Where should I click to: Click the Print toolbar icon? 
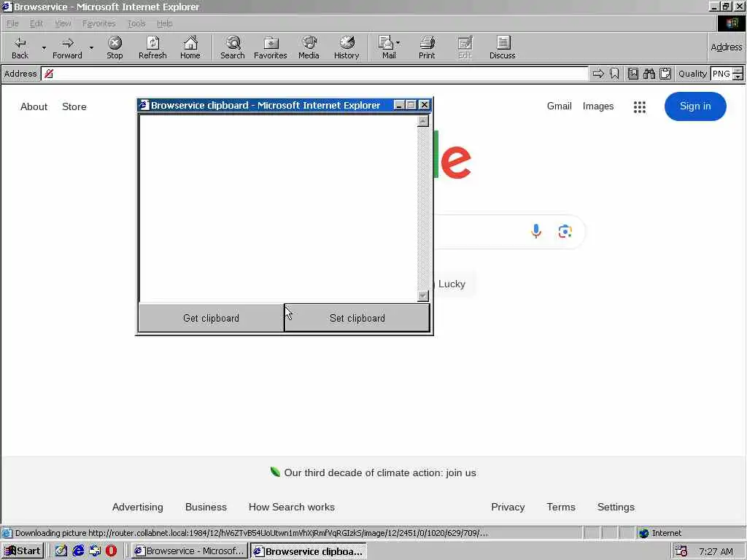pos(427,47)
